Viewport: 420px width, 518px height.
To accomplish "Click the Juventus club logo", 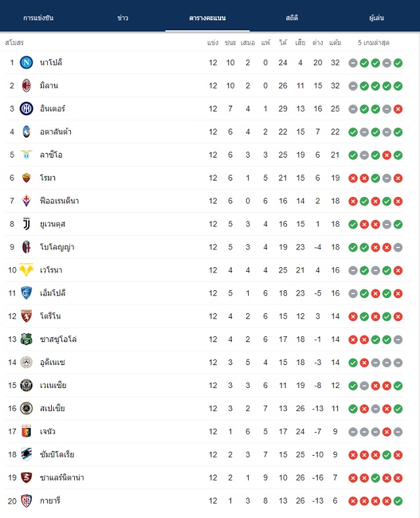I will pyautogui.click(x=26, y=224).
